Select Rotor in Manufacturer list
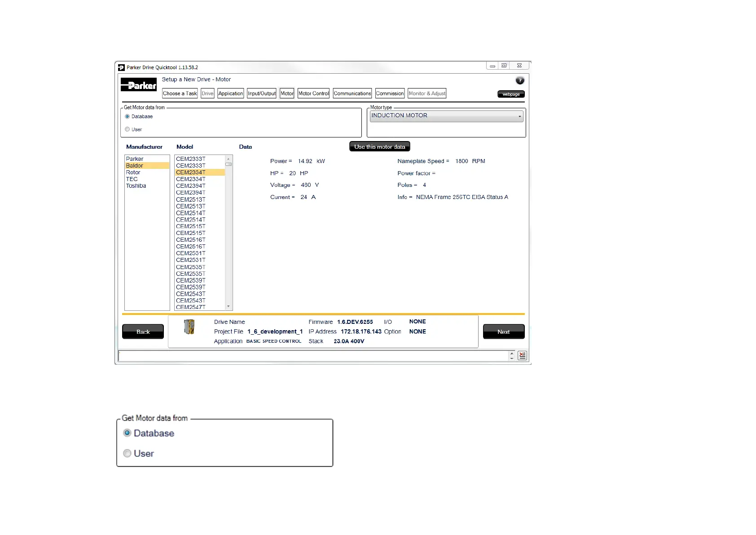756x535 pixels. [x=147, y=172]
